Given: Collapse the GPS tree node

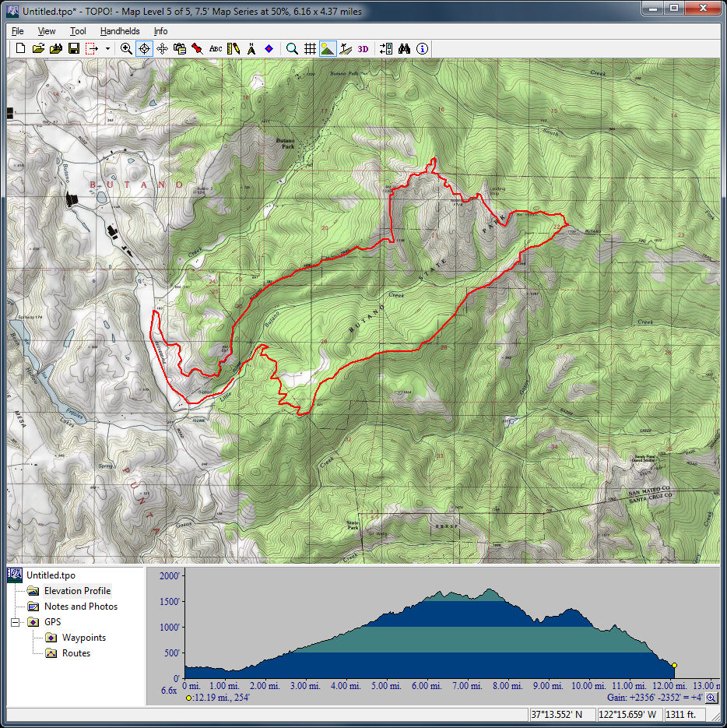Looking at the screenshot, I should tap(15, 622).
